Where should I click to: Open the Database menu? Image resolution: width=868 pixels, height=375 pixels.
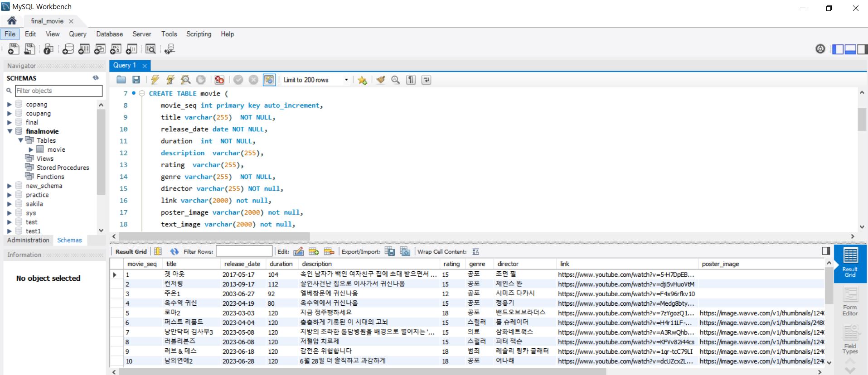pos(109,34)
